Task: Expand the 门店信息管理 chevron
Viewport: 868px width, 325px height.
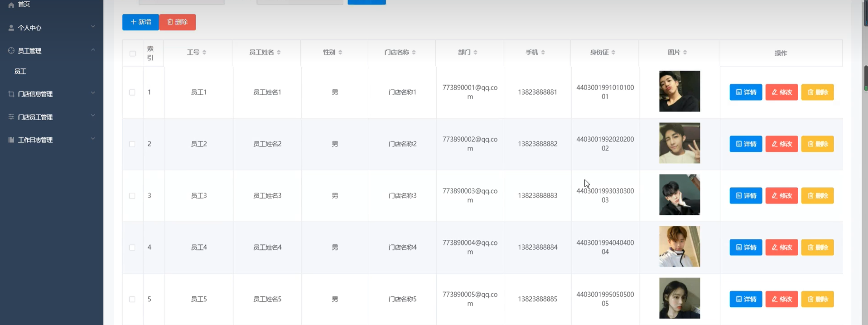Action: coord(93,93)
